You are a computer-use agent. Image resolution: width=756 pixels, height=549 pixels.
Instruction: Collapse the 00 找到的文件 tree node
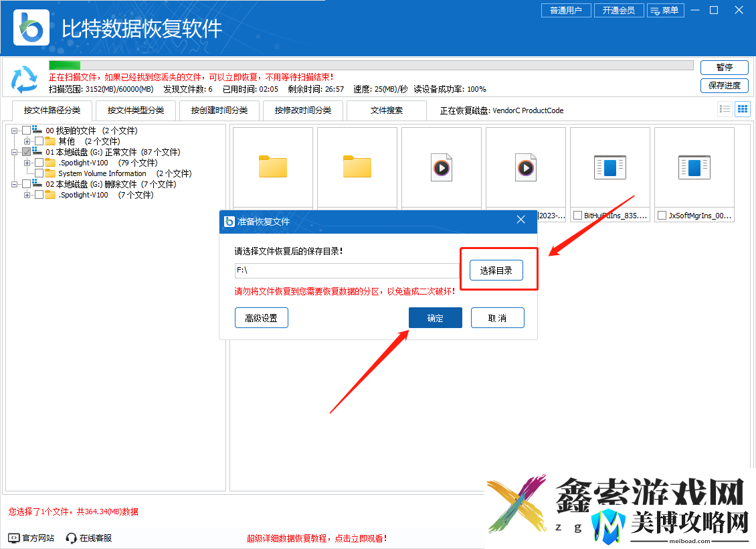point(15,131)
